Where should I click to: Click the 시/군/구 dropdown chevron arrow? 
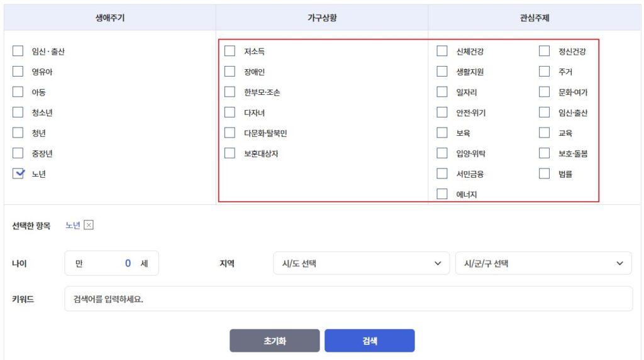pyautogui.click(x=619, y=264)
